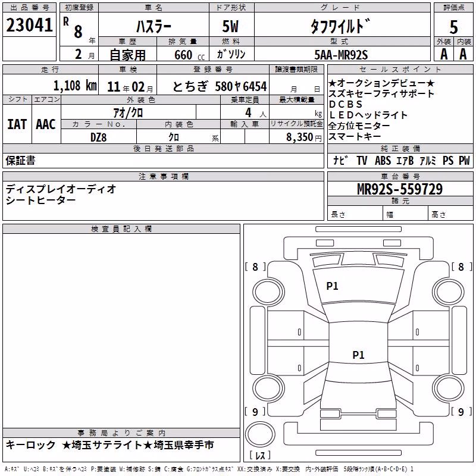This screenshot has height=476, width=476.
Task: Click exterior grade A under 外装
Action: click(x=444, y=54)
